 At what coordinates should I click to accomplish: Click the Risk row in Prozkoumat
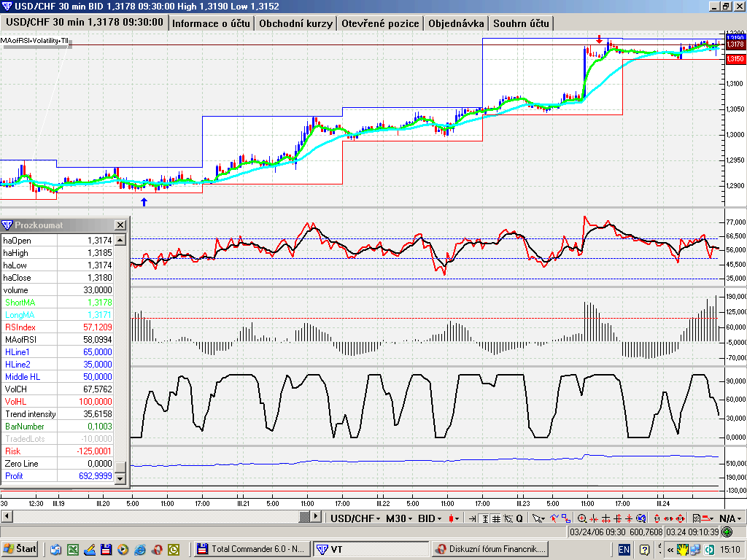[x=58, y=451]
